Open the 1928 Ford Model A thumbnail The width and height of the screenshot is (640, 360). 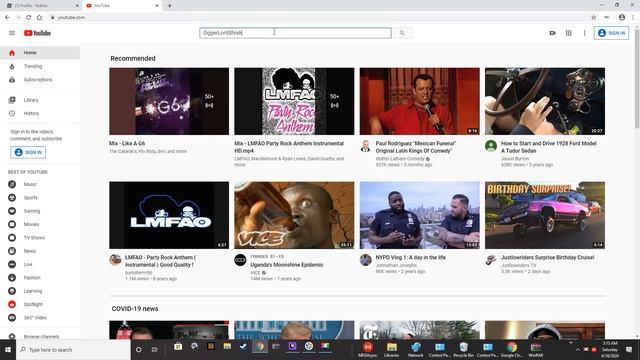pos(545,101)
